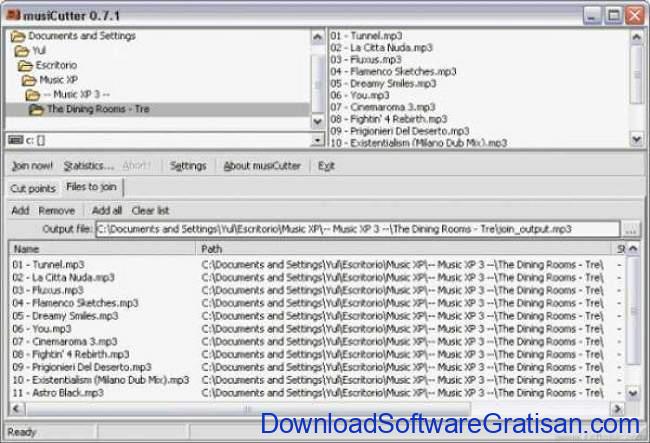The width and height of the screenshot is (650, 443).
Task: Open About musiCutter dialog
Action: click(x=262, y=166)
